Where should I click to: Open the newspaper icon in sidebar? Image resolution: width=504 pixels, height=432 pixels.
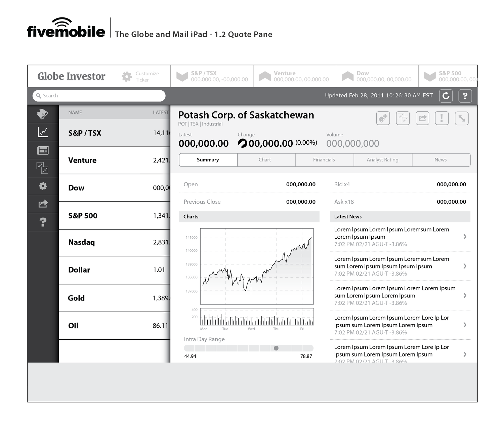[x=43, y=150]
